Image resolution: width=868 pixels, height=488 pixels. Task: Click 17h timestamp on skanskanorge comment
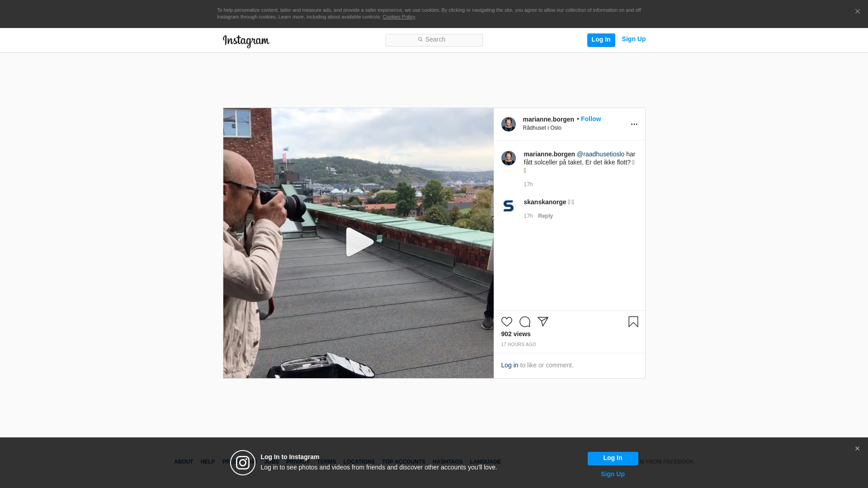click(528, 216)
